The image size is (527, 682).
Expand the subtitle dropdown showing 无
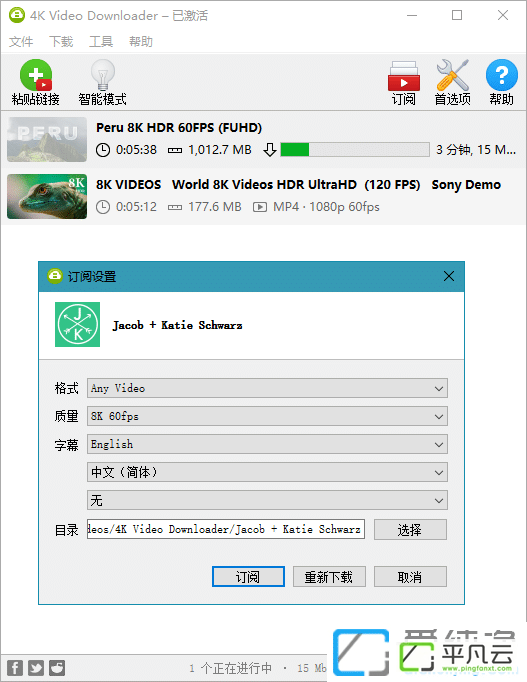coord(267,500)
